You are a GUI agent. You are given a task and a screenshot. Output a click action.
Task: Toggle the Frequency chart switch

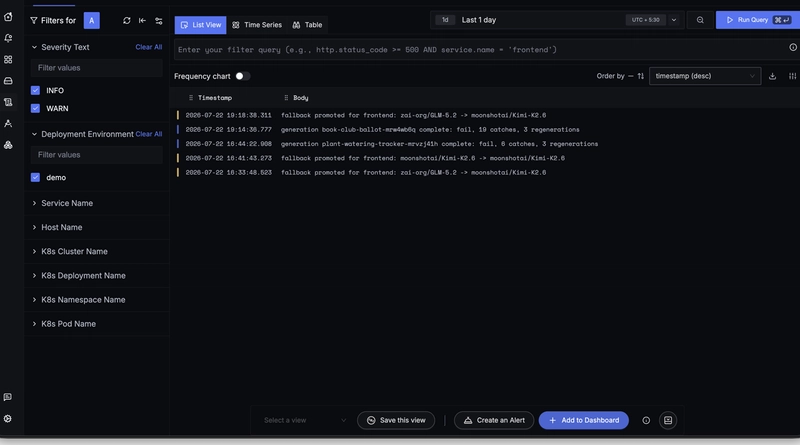tap(242, 76)
